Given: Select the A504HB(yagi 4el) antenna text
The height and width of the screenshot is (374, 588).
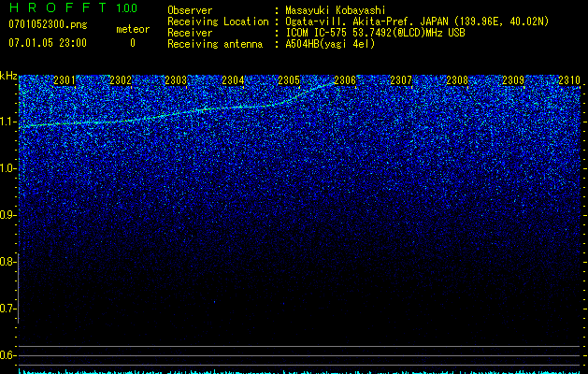Looking at the screenshot, I should [330, 44].
